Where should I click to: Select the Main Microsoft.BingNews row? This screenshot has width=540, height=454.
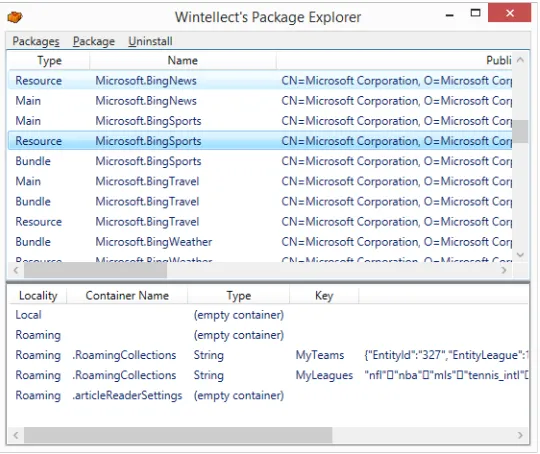coord(260,101)
